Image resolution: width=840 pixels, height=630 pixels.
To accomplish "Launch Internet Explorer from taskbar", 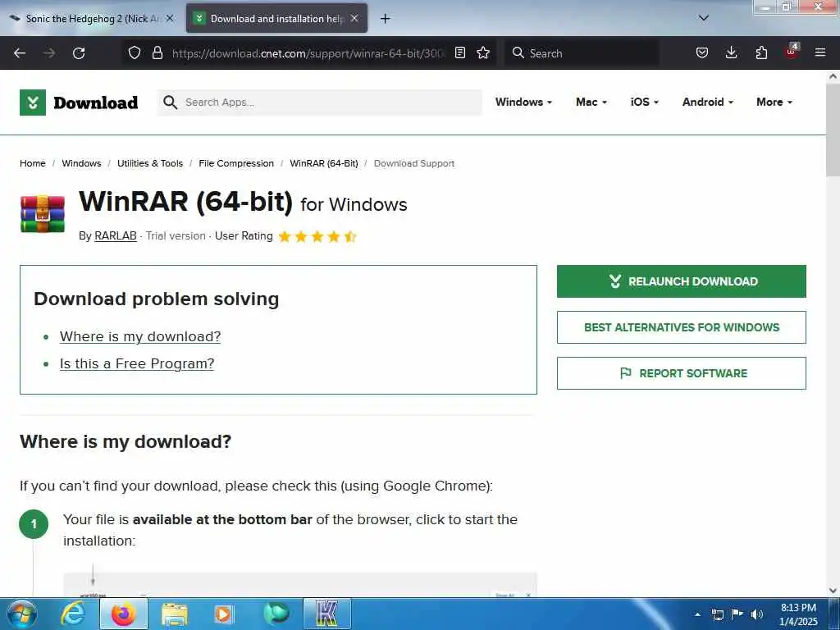I will click(x=73, y=614).
